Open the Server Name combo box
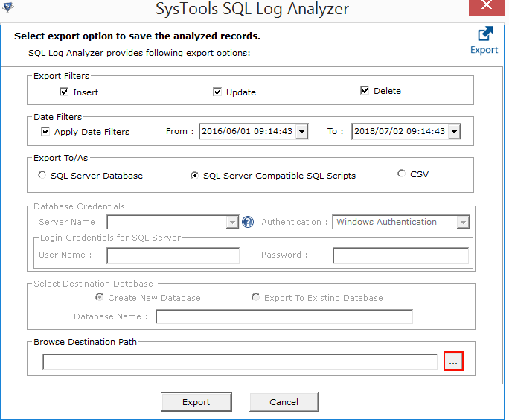The image size is (512, 420). click(x=232, y=222)
